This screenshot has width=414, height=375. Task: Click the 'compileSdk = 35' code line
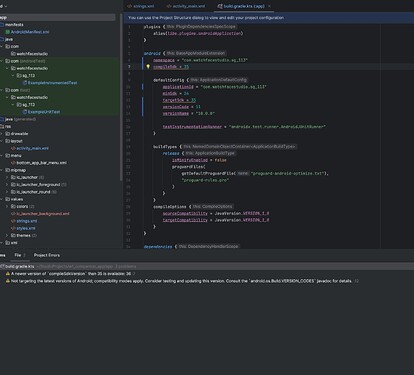(171, 67)
